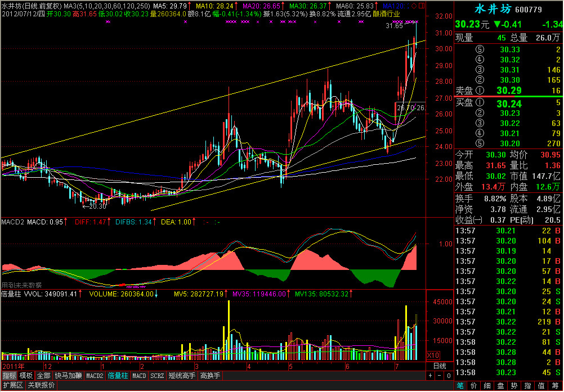
Task: Click the 卖盘 ① price 30.29
Action: coord(509,91)
